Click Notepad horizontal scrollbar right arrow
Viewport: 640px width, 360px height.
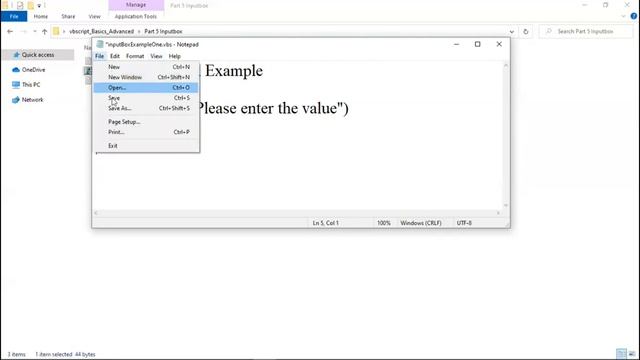pos(498,213)
